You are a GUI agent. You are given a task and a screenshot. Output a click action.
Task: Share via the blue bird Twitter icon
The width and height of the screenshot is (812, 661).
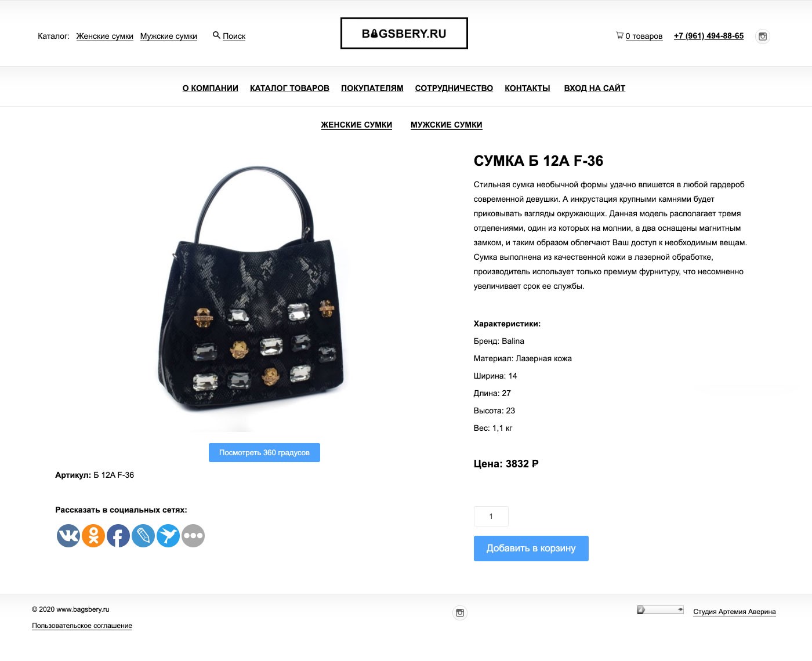coord(168,536)
